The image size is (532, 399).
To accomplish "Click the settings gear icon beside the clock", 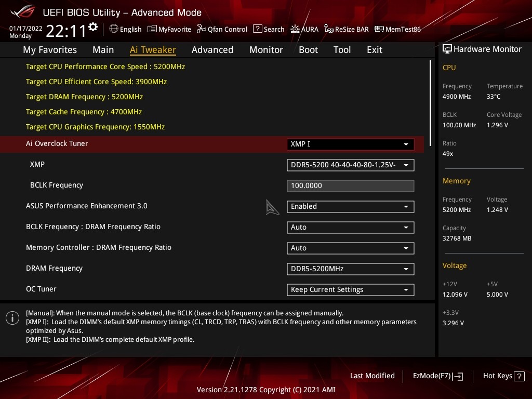I will [93, 27].
